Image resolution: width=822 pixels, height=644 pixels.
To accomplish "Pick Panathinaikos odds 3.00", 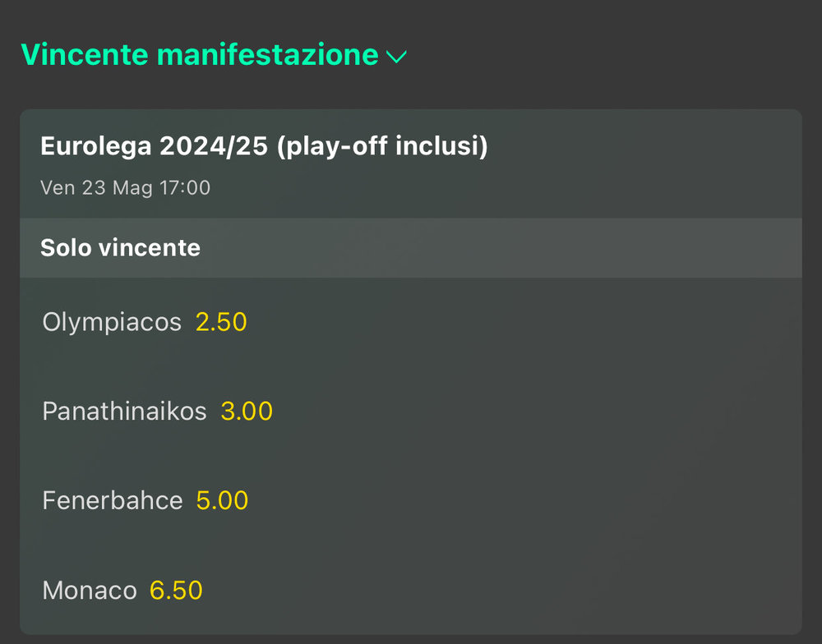I will [247, 412].
